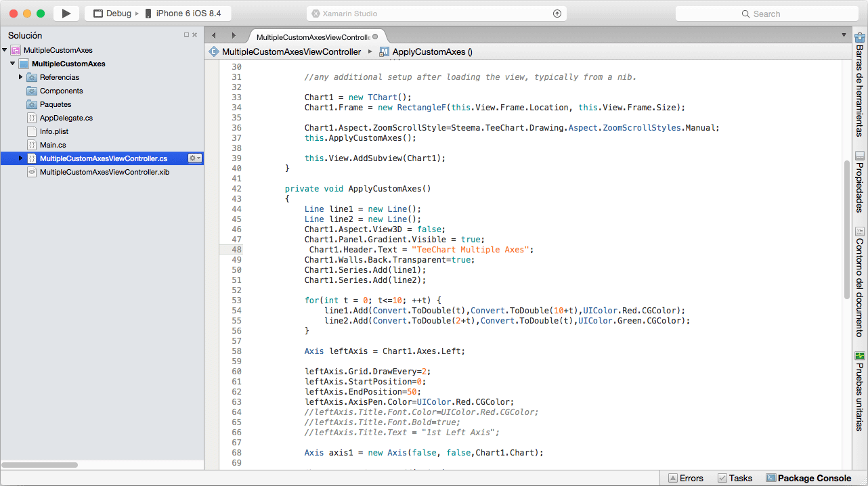Viewport: 868px width, 486px height.
Task: Click the MultipleCustomAxes project icon
Action: coord(24,64)
